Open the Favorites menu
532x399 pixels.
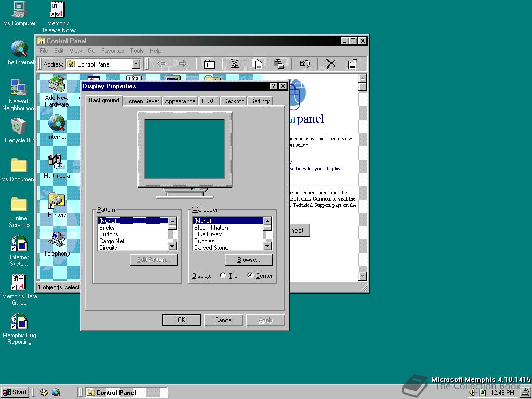[x=112, y=51]
